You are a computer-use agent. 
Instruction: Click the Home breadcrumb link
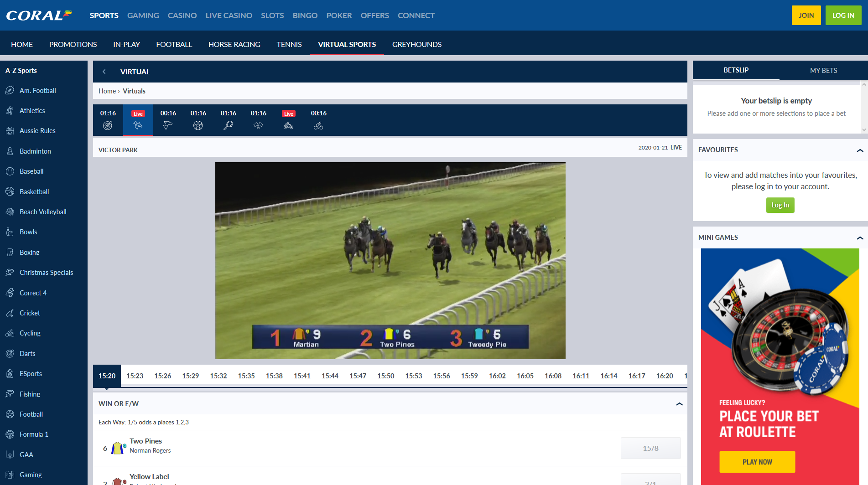[x=107, y=91]
